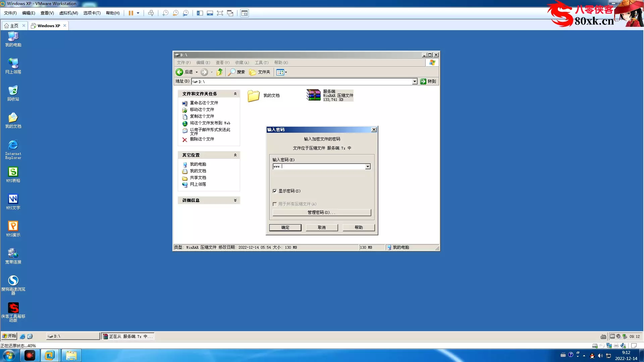The width and height of the screenshot is (644, 362).
Task: Expand the 详细信息 panel
Action: 235,200
